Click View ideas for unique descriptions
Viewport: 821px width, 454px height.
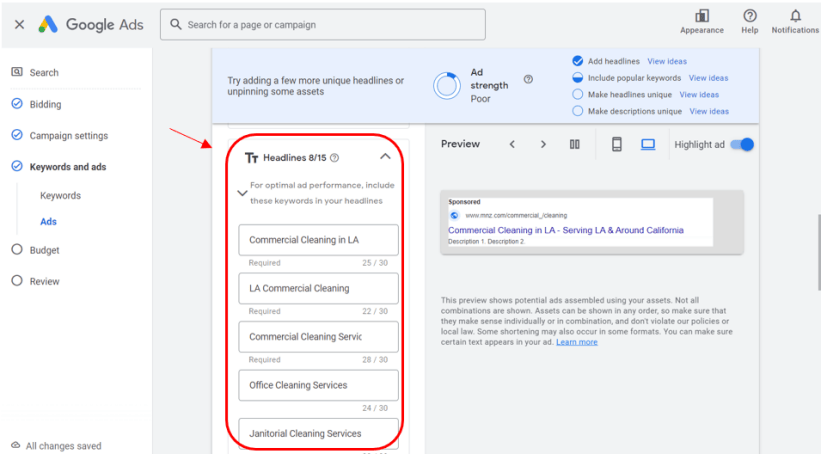(x=709, y=112)
